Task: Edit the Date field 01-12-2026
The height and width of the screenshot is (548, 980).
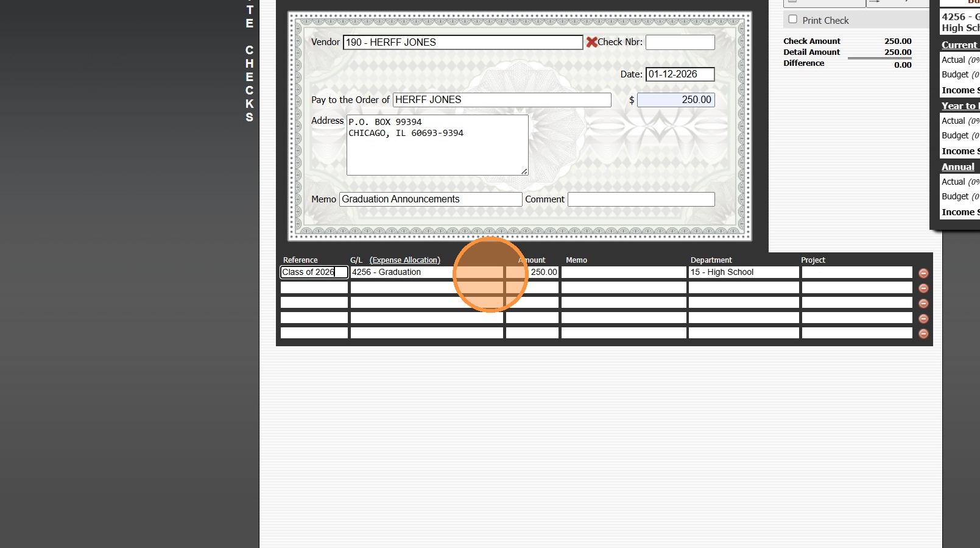Action: [680, 74]
